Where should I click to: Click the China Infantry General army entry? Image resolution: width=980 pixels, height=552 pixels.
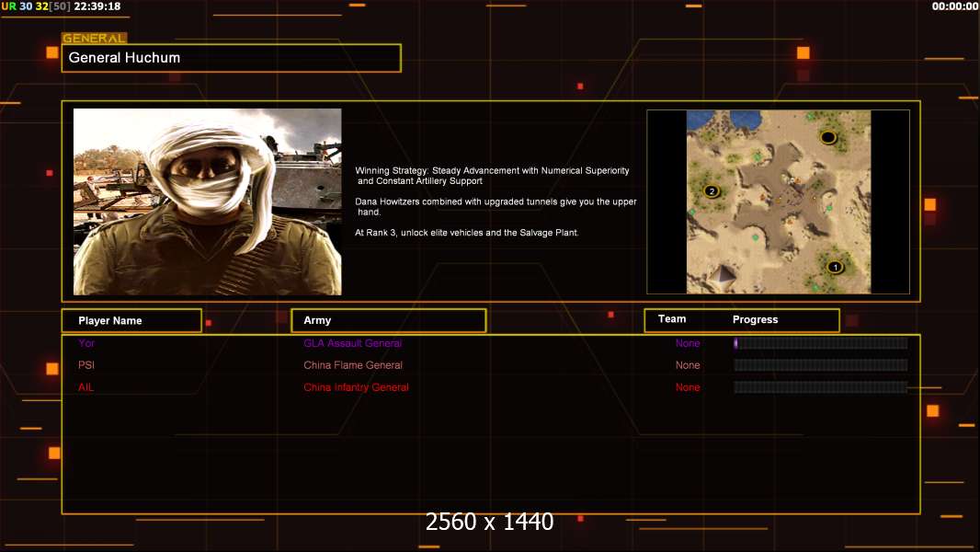coord(356,387)
